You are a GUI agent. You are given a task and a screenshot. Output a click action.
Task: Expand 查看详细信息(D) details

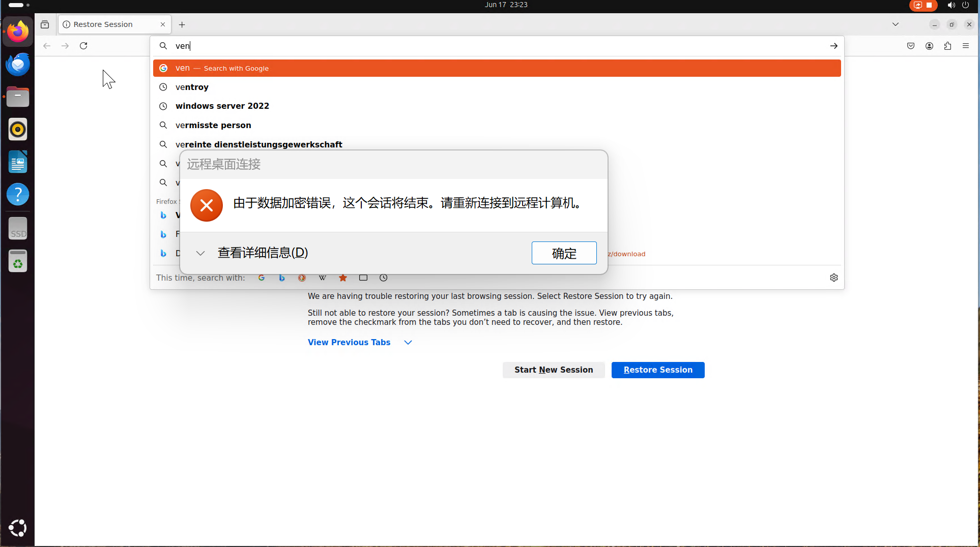pos(252,253)
